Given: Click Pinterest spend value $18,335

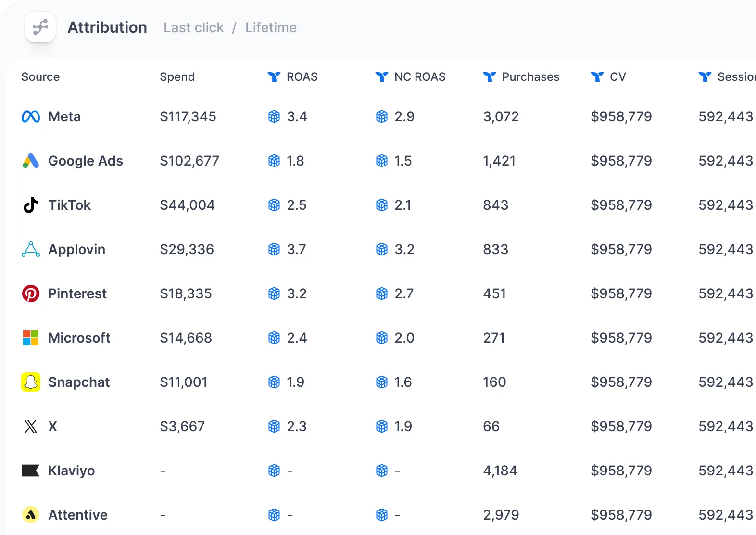Looking at the screenshot, I should 186,293.
